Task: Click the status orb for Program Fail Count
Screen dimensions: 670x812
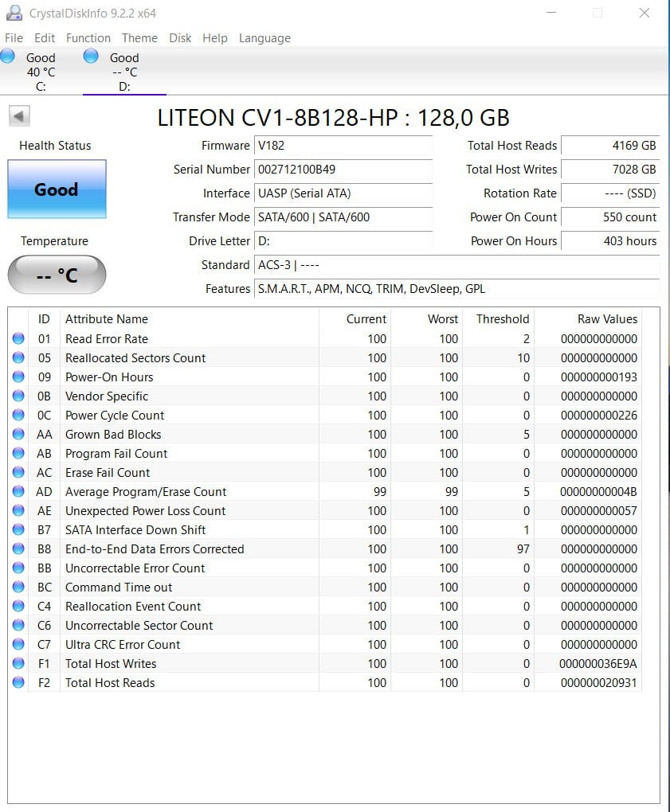Action: click(x=18, y=453)
